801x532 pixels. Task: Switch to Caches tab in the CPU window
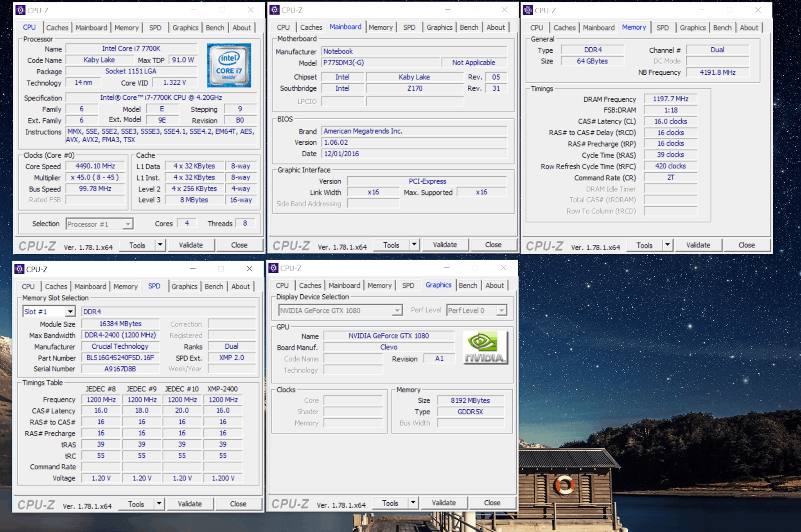[x=57, y=28]
